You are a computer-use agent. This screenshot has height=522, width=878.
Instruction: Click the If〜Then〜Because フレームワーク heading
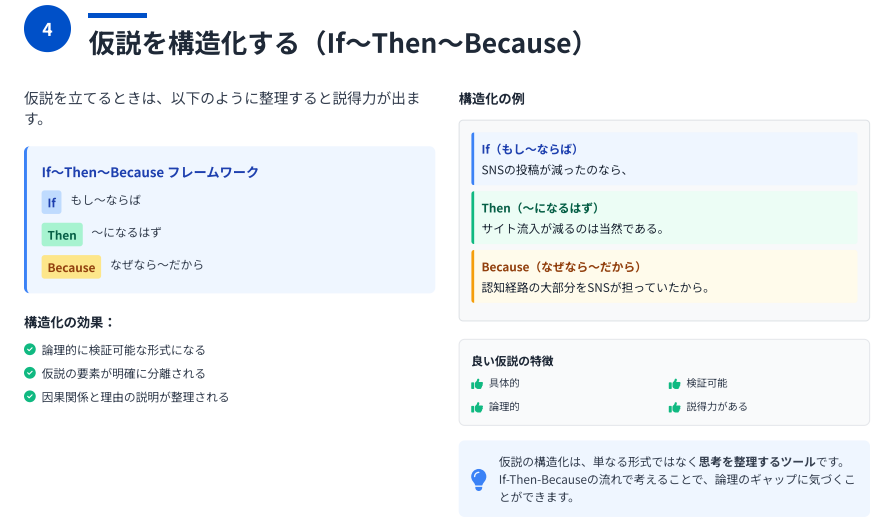point(150,172)
